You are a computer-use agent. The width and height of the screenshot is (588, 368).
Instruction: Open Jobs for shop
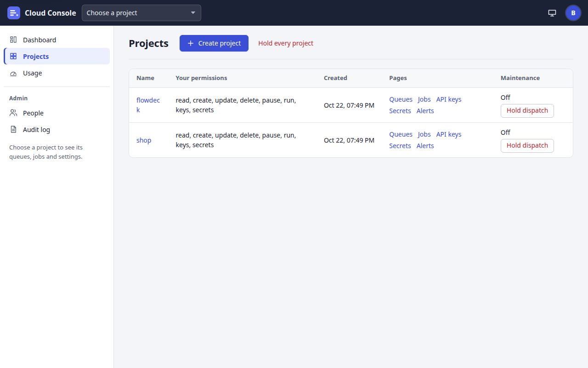coord(424,134)
